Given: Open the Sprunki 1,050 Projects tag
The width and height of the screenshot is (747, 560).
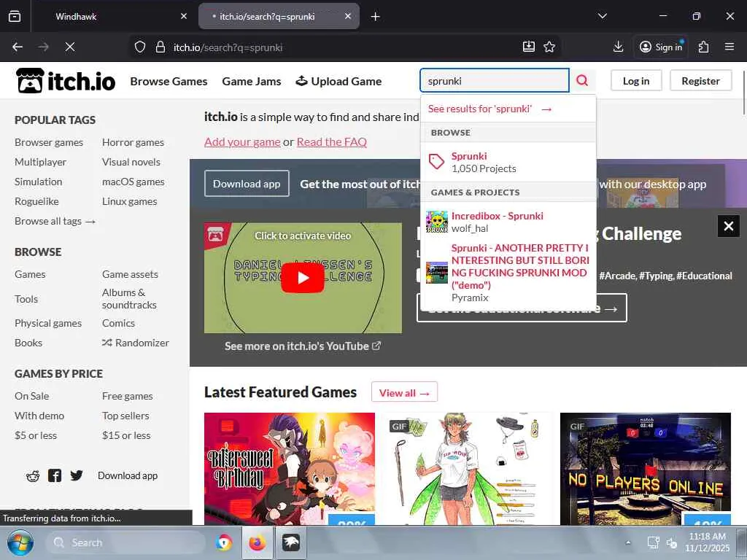Looking at the screenshot, I should (x=508, y=162).
